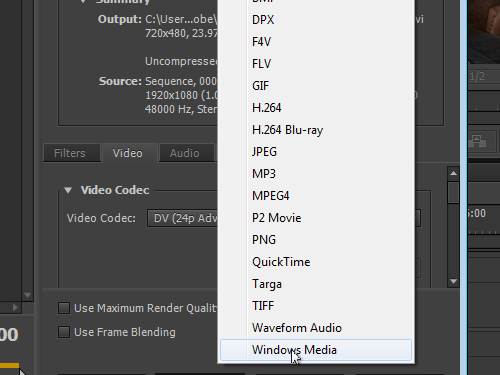Click the lift/extract icon in monitor panel
Screen dimensions: 500x375
[477, 141]
